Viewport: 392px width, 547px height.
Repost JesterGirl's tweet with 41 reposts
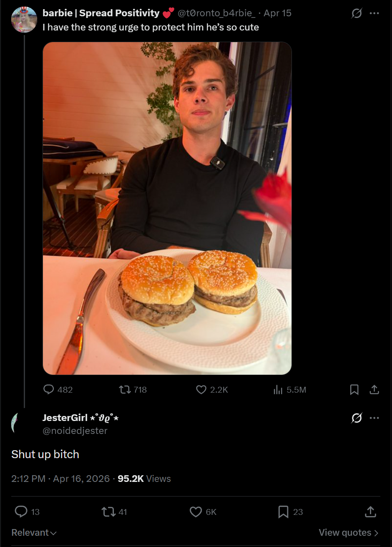click(x=108, y=512)
